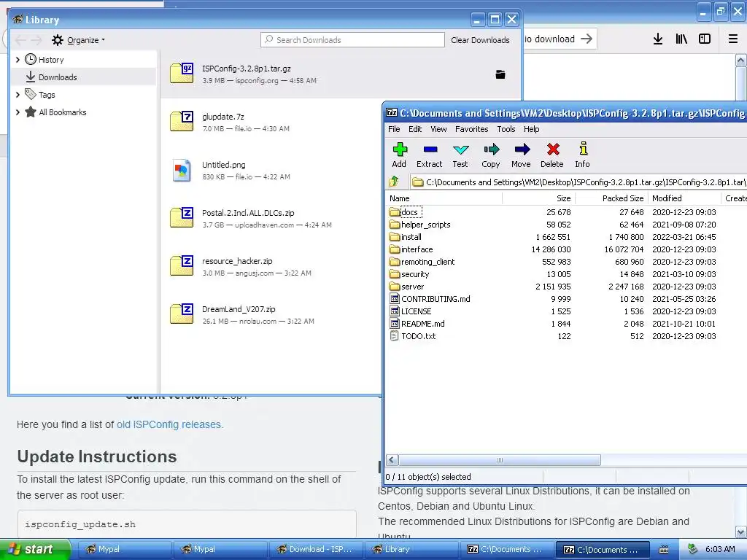Switch to Download - ISP taskbar window
The image size is (747, 560).
(315, 549)
